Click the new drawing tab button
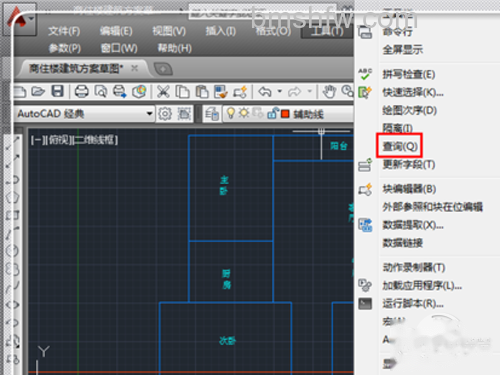Image resolution: width=500 pixels, height=375 pixels. pos(163,69)
